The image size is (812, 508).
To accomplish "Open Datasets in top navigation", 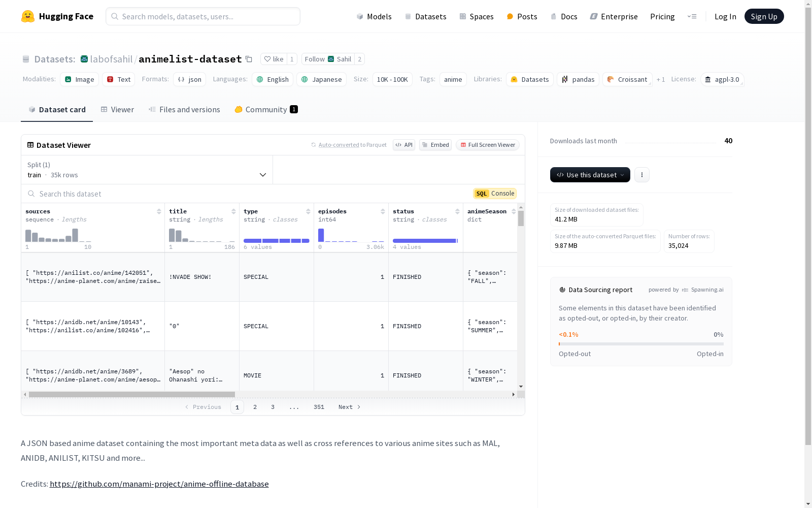I will coord(425,16).
